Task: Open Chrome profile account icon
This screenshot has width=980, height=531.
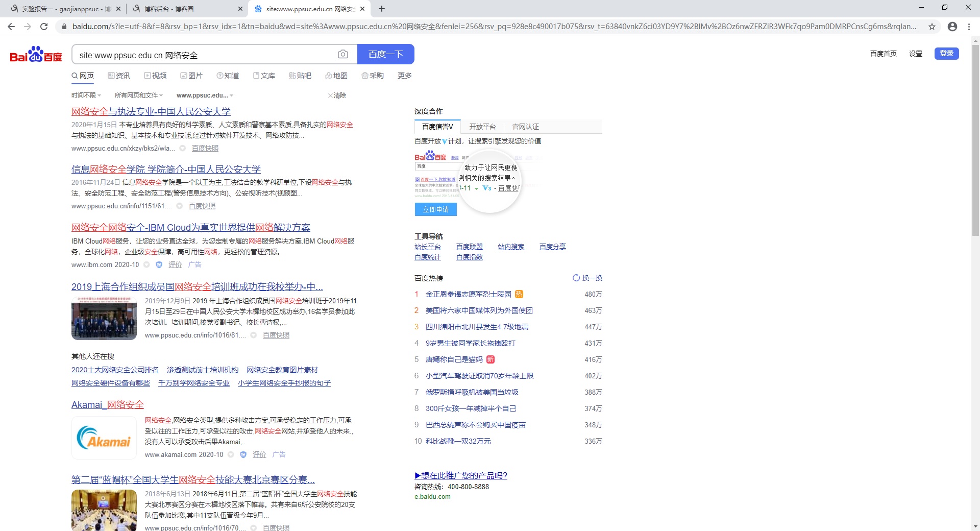Action: pyautogui.click(x=952, y=27)
